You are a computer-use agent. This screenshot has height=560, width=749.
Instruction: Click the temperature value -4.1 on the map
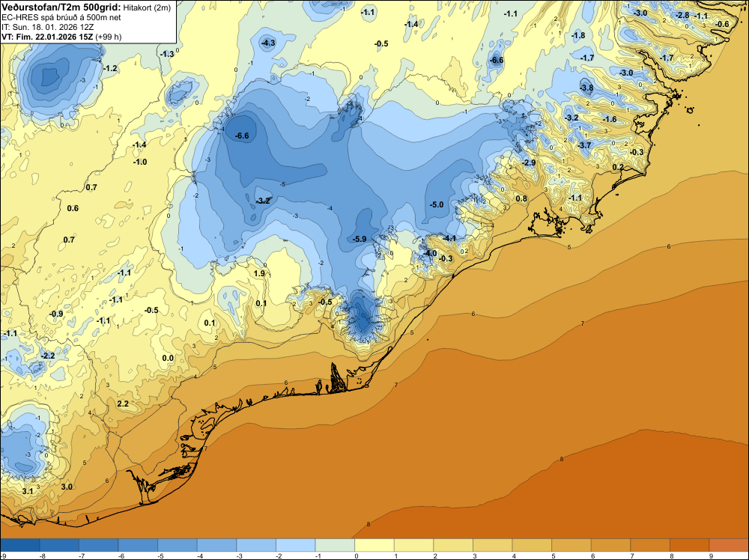[x=449, y=238]
